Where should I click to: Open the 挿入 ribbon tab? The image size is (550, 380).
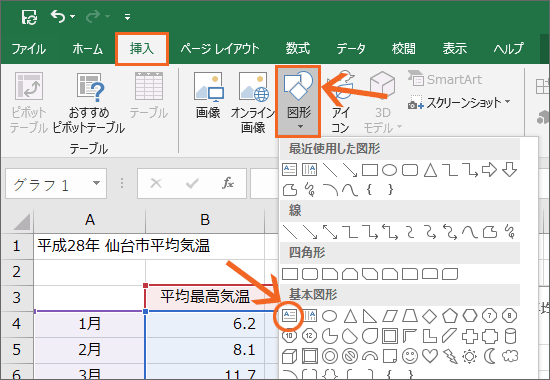pos(142,49)
